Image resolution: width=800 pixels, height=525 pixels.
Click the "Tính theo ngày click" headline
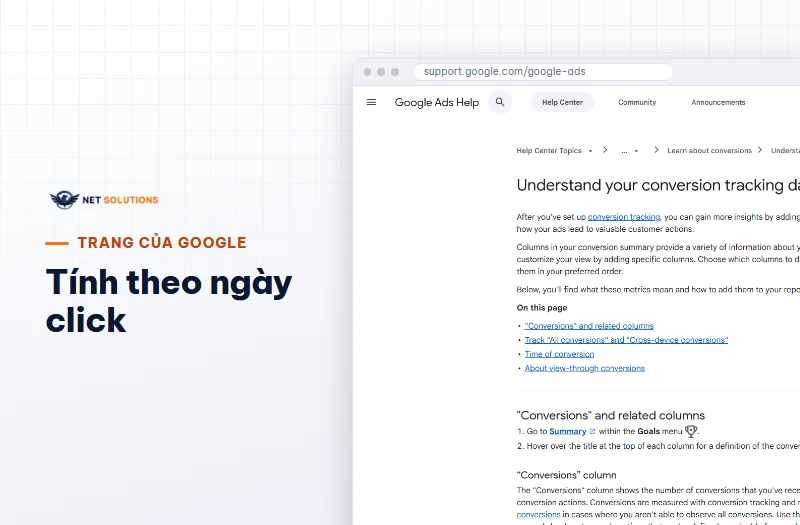pyautogui.click(x=169, y=301)
